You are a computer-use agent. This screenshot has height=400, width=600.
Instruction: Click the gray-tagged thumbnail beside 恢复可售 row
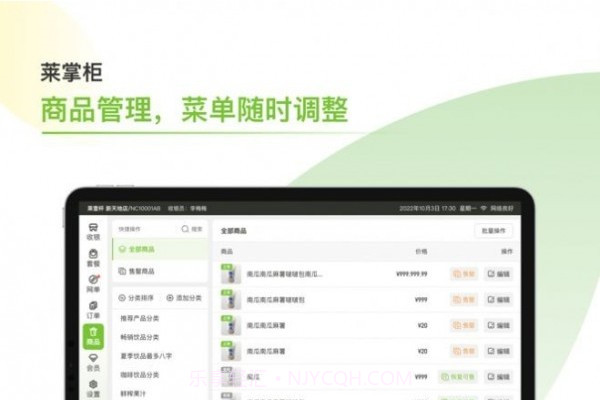[x=231, y=377]
